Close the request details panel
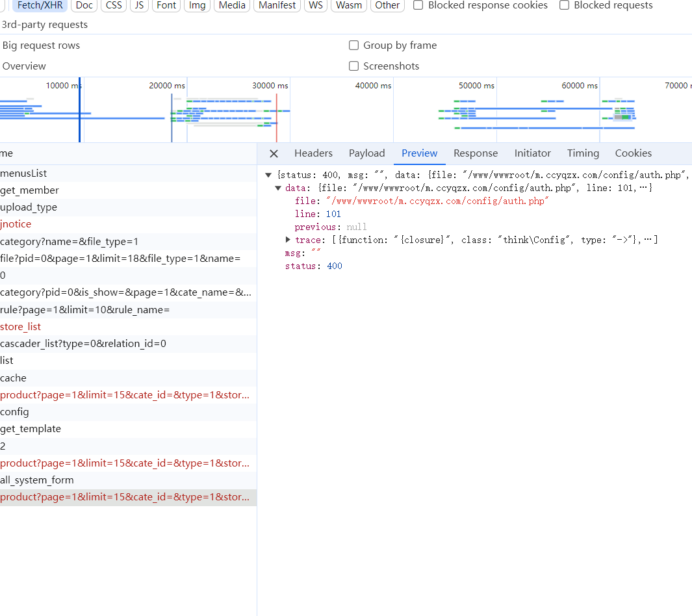 pos(274,153)
